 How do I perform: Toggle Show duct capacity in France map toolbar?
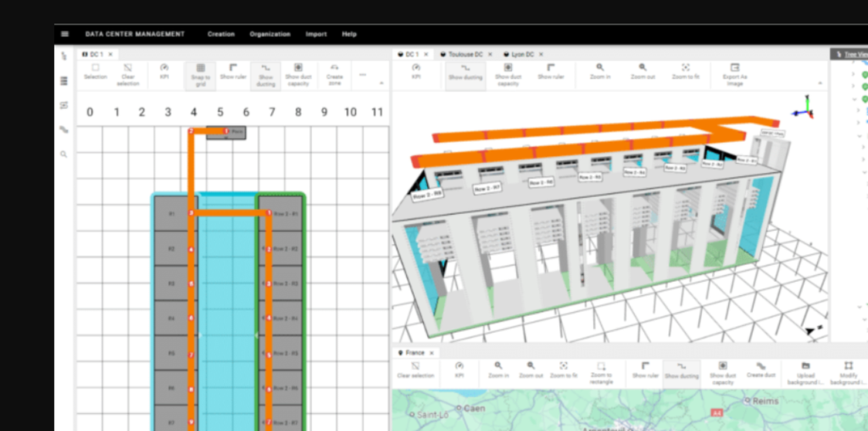coord(722,373)
